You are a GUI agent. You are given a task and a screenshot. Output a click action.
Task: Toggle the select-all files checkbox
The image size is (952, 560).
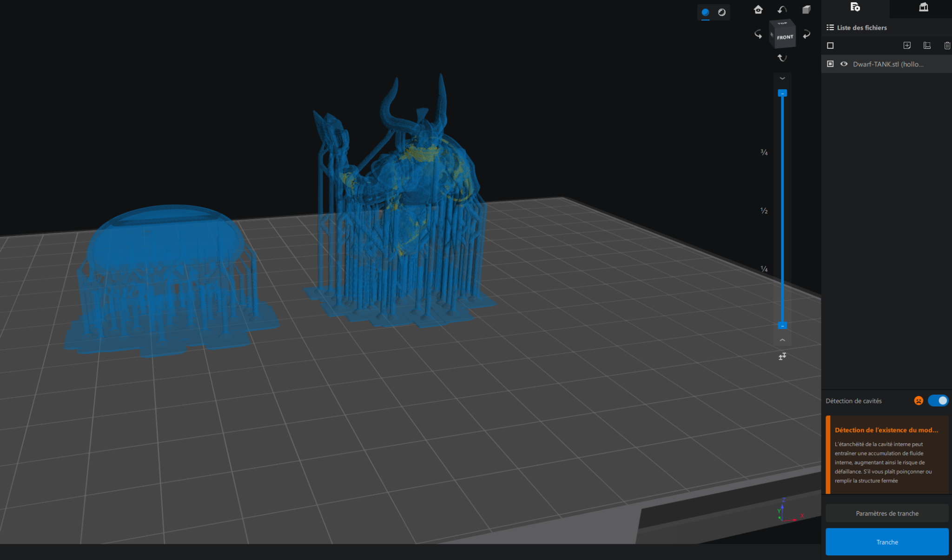coord(830,46)
